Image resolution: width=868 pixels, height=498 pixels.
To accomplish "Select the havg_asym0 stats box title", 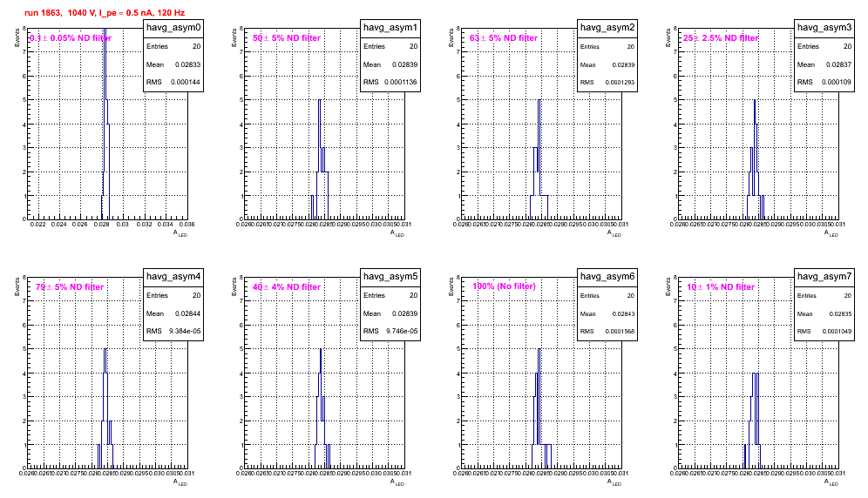I will tap(173, 28).
